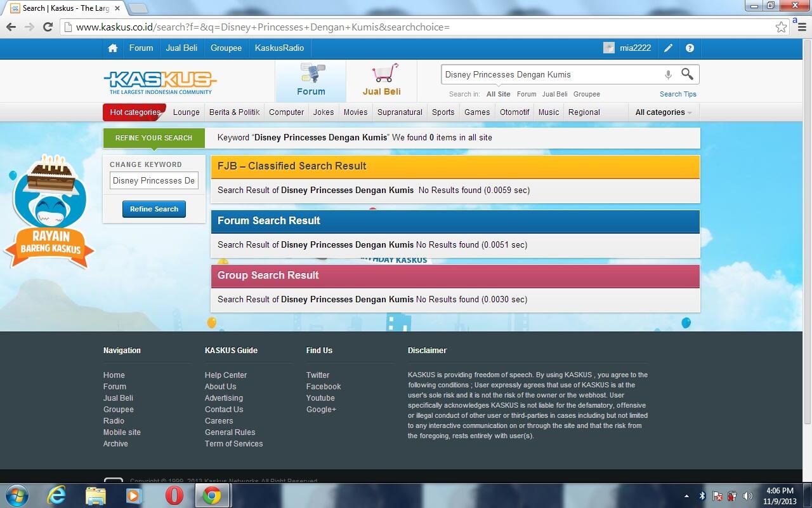Open Careers footer link
The width and height of the screenshot is (812, 508).
[219, 421]
